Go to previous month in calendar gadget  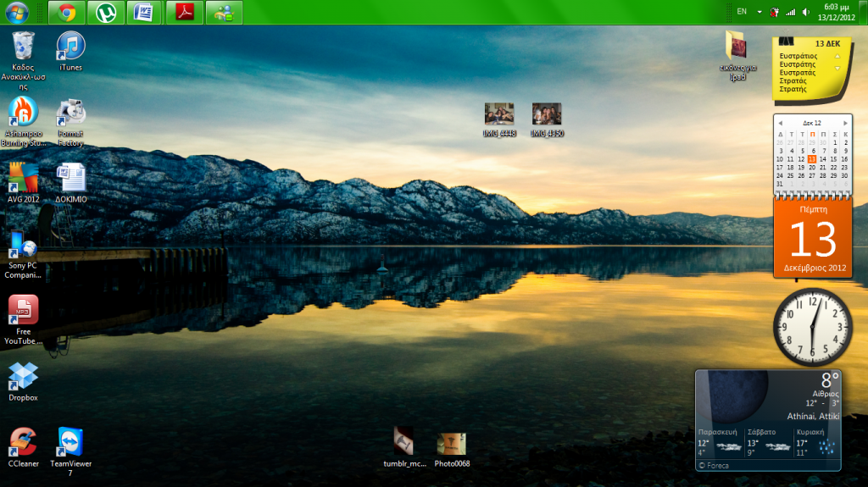pos(780,123)
